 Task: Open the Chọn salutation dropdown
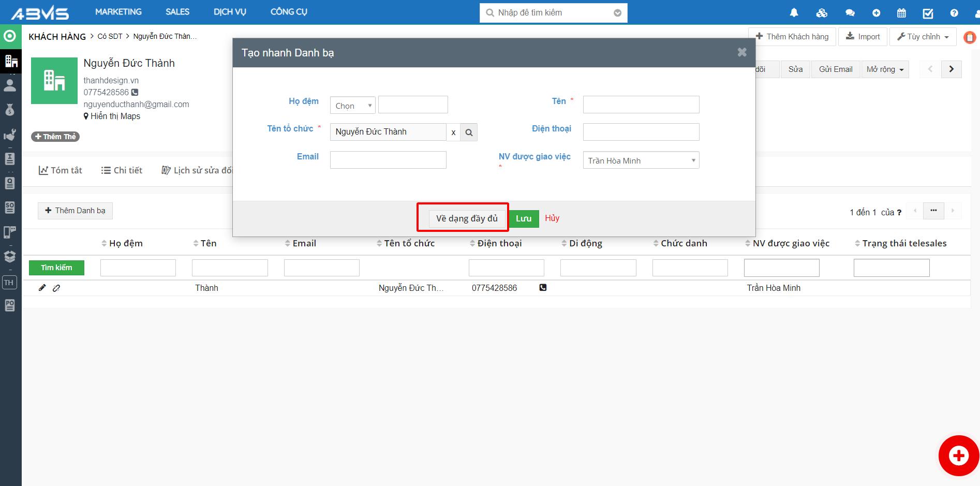point(353,106)
